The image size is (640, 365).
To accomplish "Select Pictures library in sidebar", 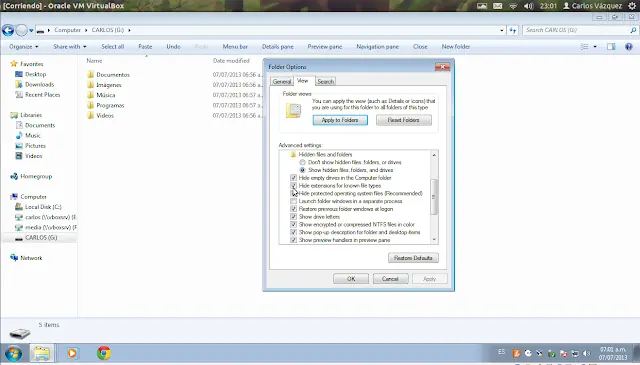I will [x=35, y=146].
